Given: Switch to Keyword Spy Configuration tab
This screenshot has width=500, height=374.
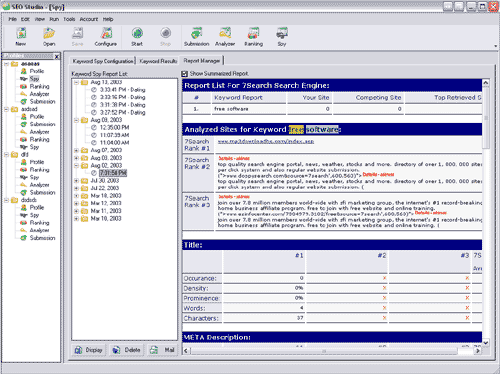Looking at the screenshot, I should [x=103, y=61].
